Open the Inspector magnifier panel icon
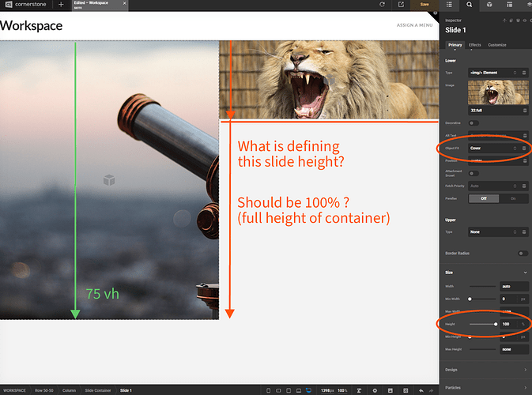The height and width of the screenshot is (395, 532). pyautogui.click(x=469, y=5)
